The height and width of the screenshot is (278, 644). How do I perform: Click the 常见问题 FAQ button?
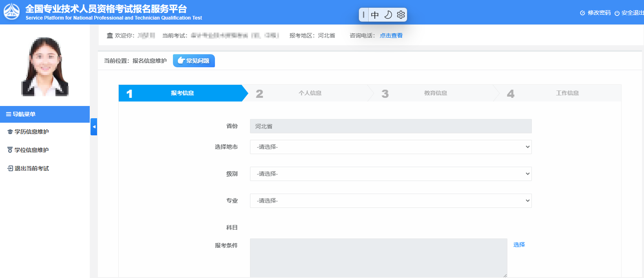click(x=194, y=61)
